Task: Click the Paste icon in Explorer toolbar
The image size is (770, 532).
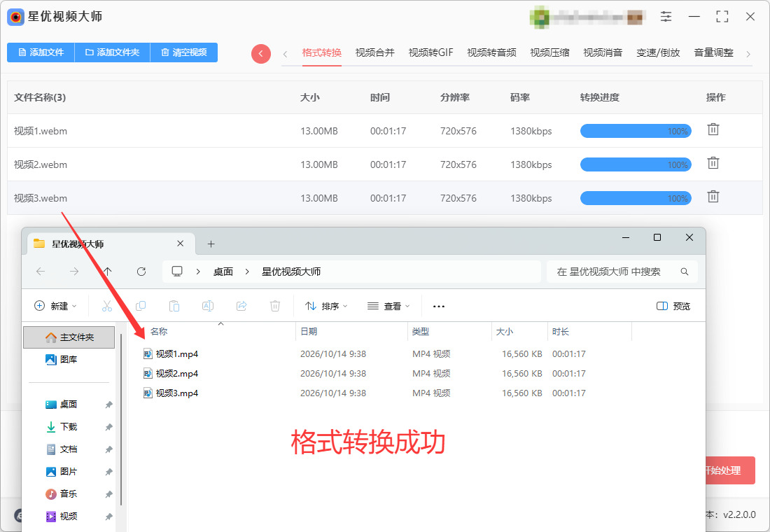Action: [x=174, y=306]
